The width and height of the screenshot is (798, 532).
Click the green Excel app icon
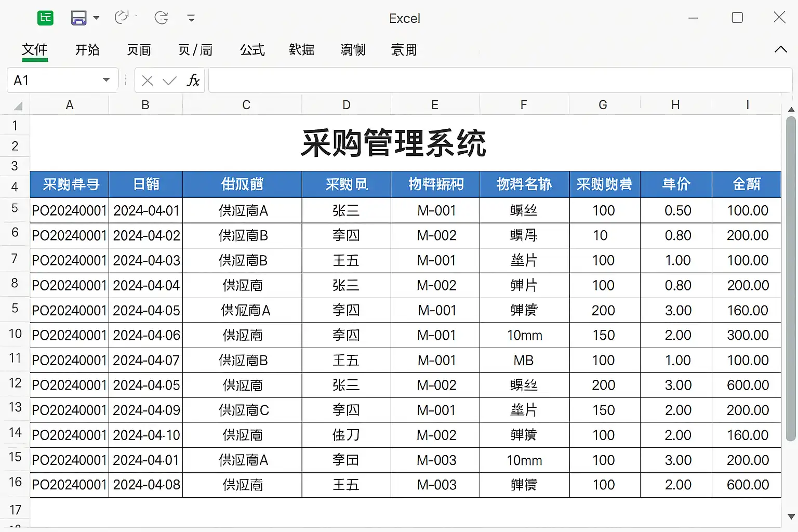pos(46,18)
